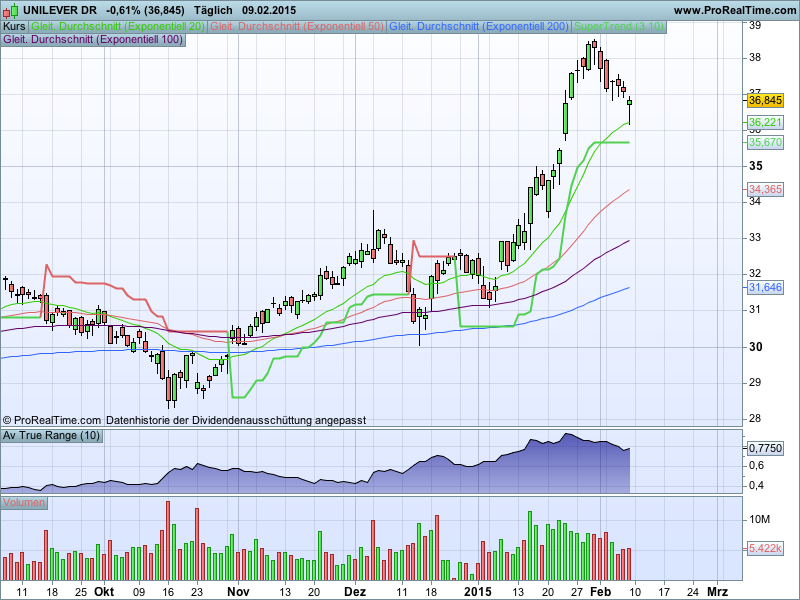Viewport: 800px width, 600px height.
Task: Click the Mrz label on the time axis
Action: click(717, 592)
